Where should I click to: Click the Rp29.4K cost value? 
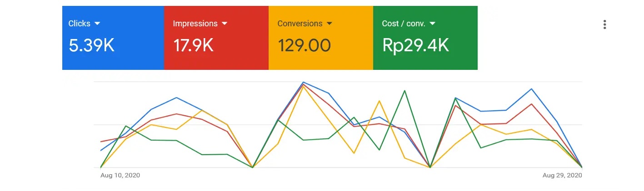(x=415, y=45)
